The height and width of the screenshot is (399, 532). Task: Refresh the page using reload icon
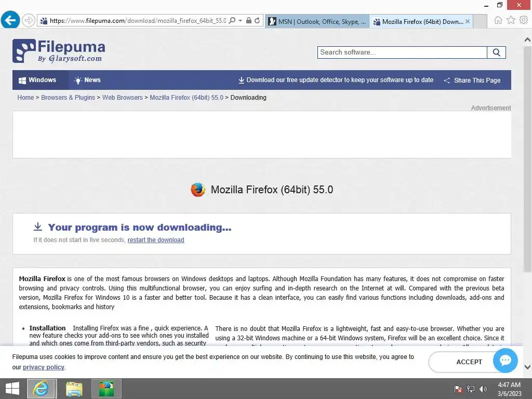coord(258,20)
